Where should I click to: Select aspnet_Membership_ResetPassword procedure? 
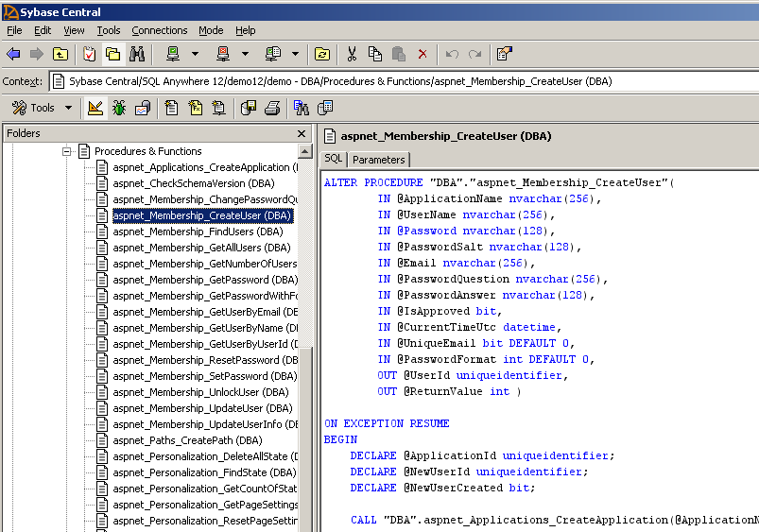205,360
